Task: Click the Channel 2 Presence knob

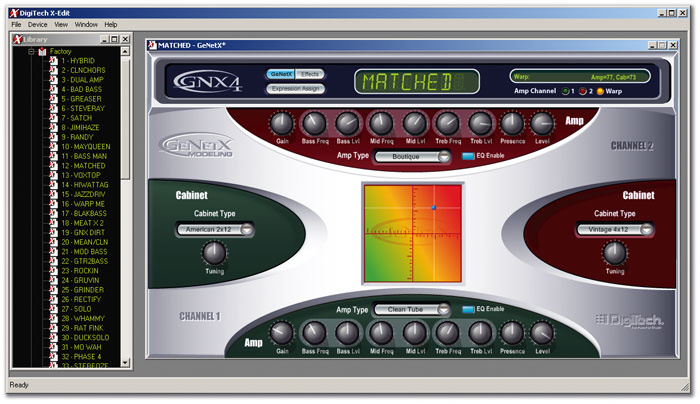Action: point(512,124)
